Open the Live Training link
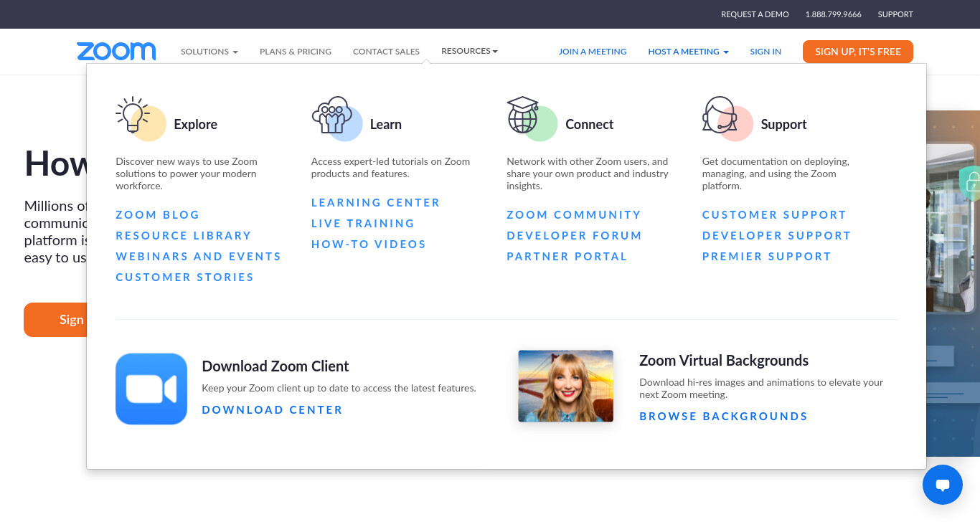980x522 pixels. [363, 224]
